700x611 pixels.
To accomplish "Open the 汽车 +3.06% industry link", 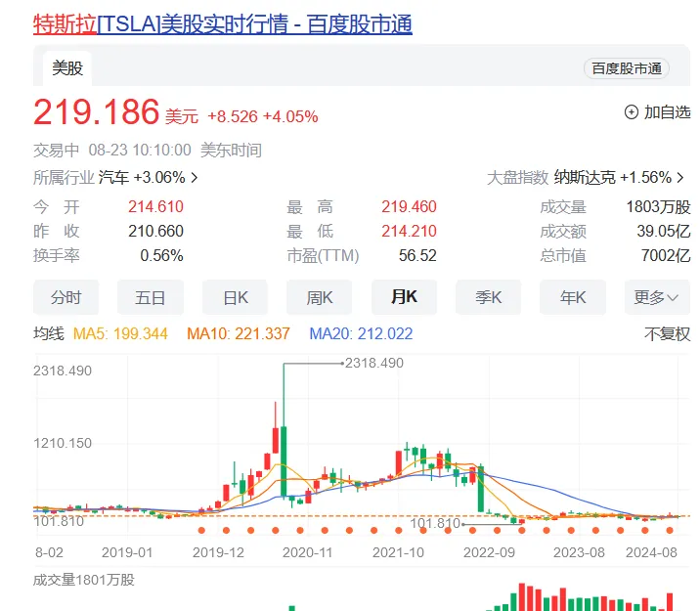I will [x=142, y=178].
